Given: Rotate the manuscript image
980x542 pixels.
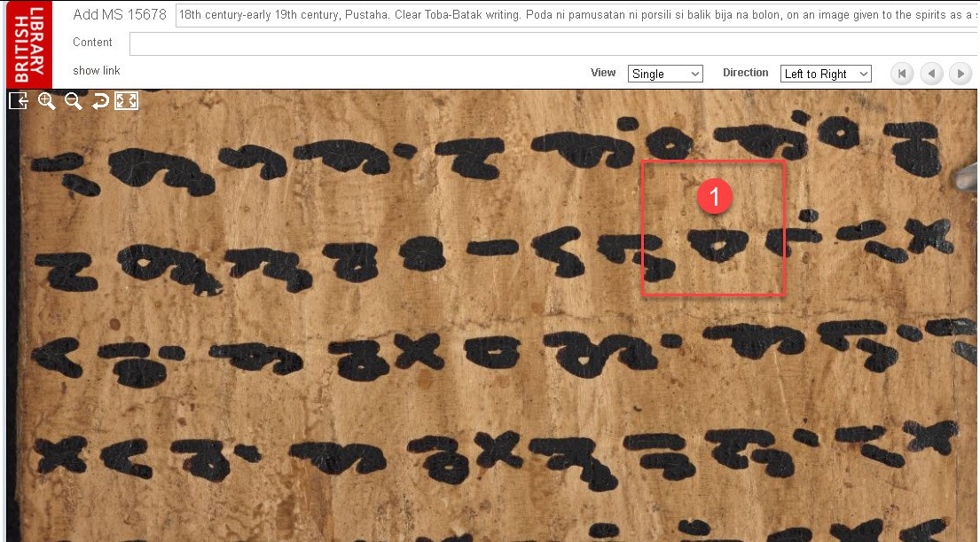Looking at the screenshot, I should [99, 100].
